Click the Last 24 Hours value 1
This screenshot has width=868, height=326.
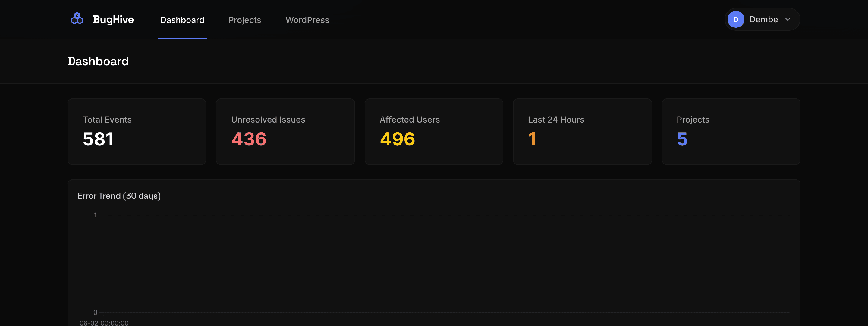(x=532, y=139)
